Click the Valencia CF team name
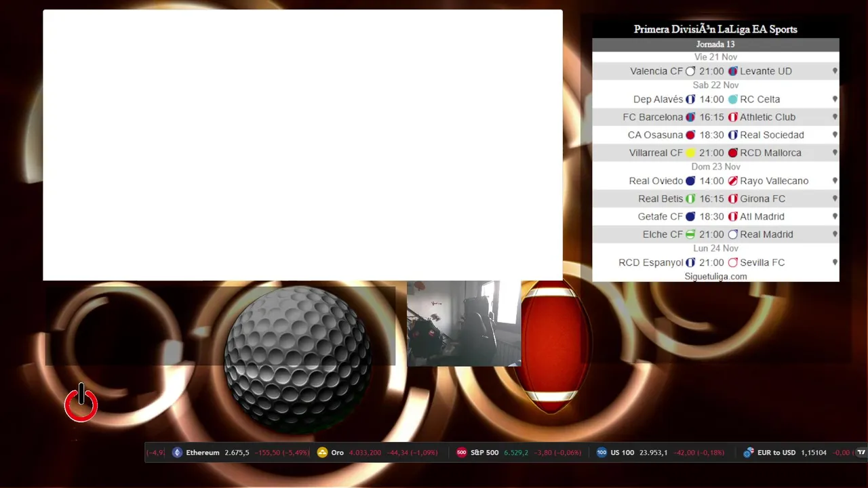Viewport: 868px width, 488px height. click(x=656, y=71)
